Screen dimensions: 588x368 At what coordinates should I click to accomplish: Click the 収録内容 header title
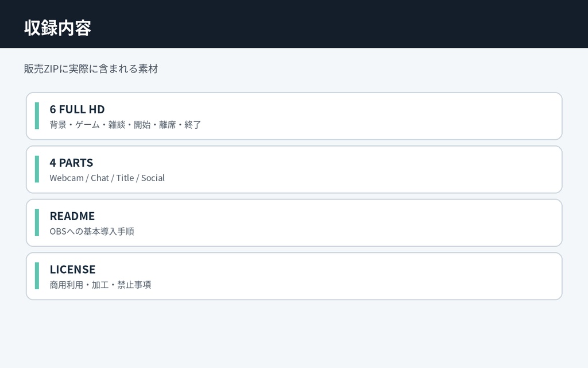[x=58, y=28]
